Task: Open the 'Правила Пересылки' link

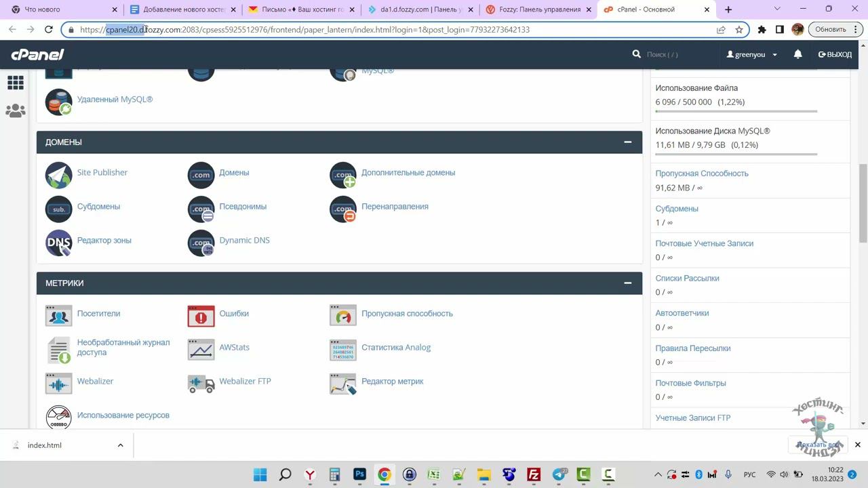Action: click(693, 348)
